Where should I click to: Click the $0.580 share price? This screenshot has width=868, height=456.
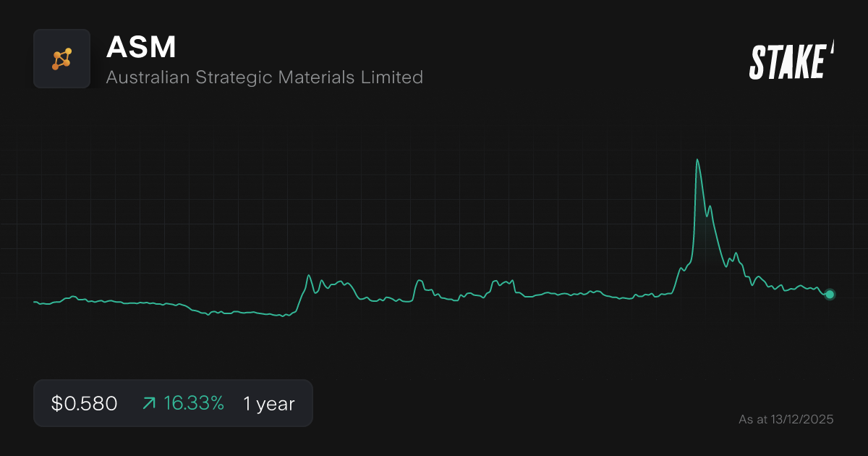(84, 404)
